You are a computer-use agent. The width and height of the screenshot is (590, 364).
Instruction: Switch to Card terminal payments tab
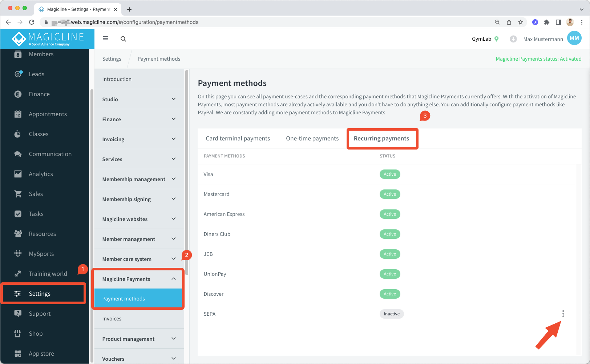click(x=238, y=138)
